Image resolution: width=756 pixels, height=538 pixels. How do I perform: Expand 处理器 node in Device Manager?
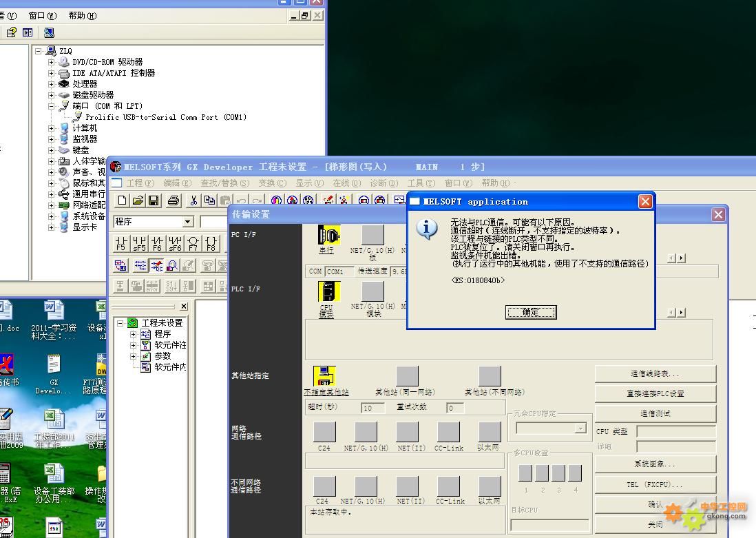click(x=51, y=84)
